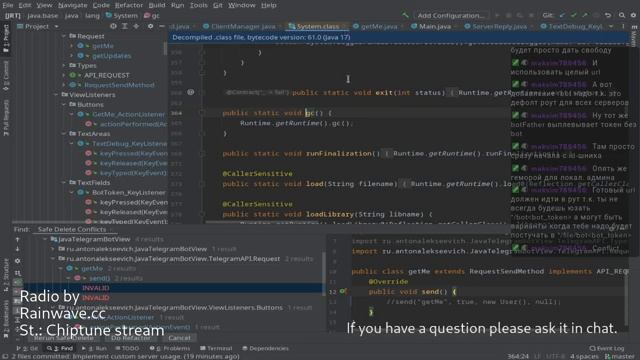Image resolution: width=640 pixels, height=360 pixels.
Task: Collapse the JavaTelegramBotView results node
Action: [45, 240]
